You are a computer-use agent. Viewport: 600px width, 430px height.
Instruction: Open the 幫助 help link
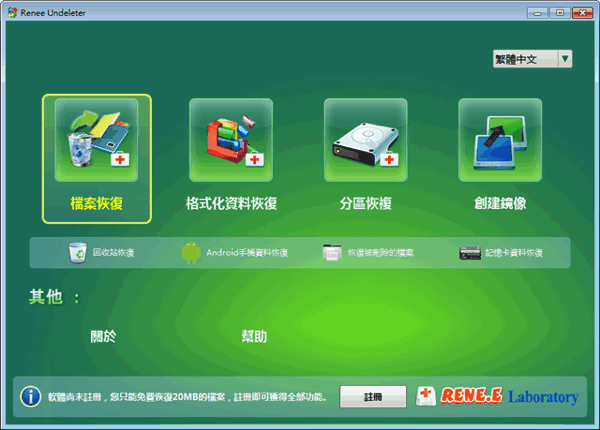pos(254,336)
